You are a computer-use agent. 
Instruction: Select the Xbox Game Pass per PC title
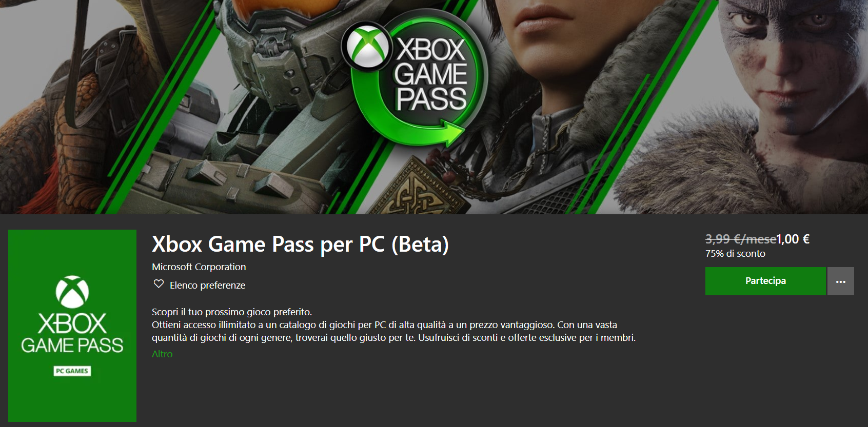[300, 244]
